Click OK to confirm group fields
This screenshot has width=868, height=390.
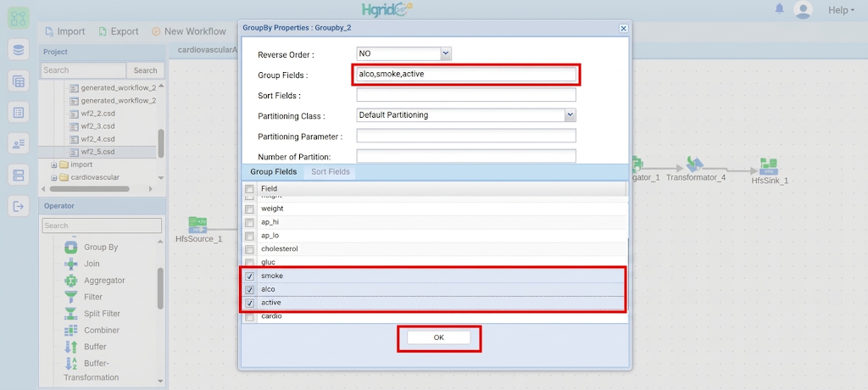point(439,337)
